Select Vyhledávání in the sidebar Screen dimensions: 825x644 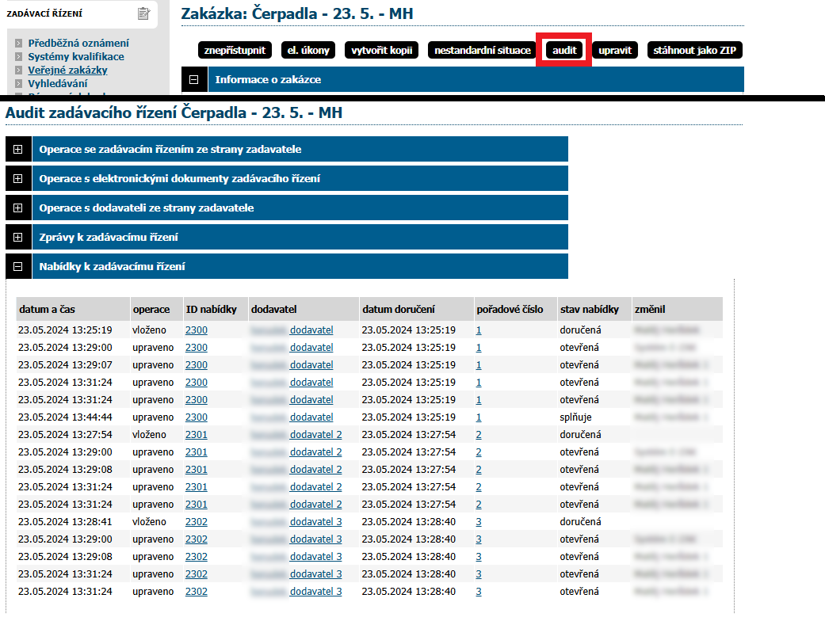(x=58, y=83)
